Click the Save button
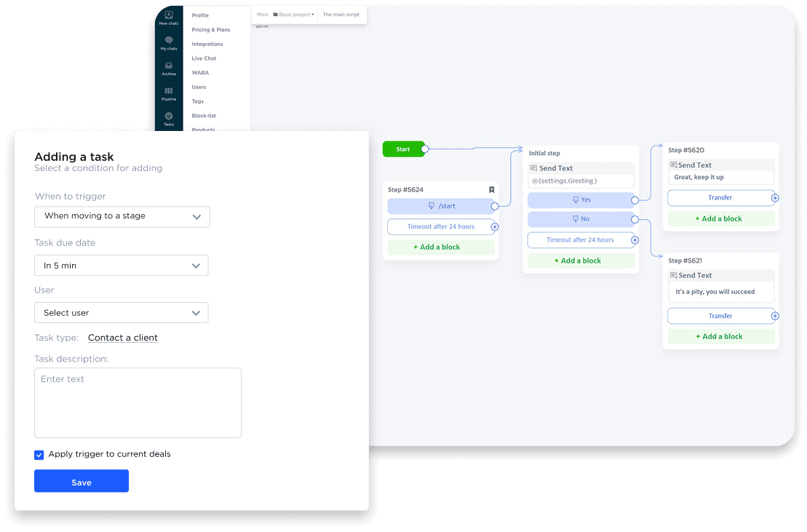This screenshot has width=807, height=532. [x=82, y=481]
